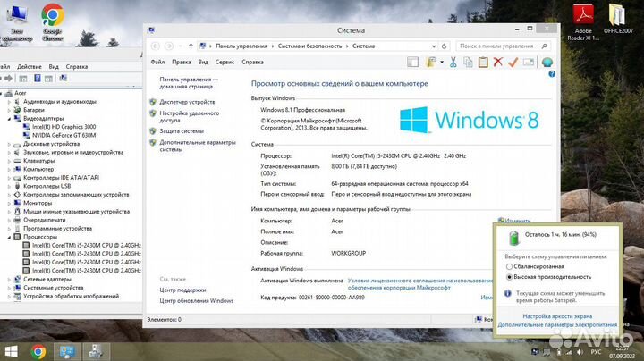The width and height of the screenshot is (644, 361).
Task: Open the Сервис menu in System window
Action: (x=225, y=62)
